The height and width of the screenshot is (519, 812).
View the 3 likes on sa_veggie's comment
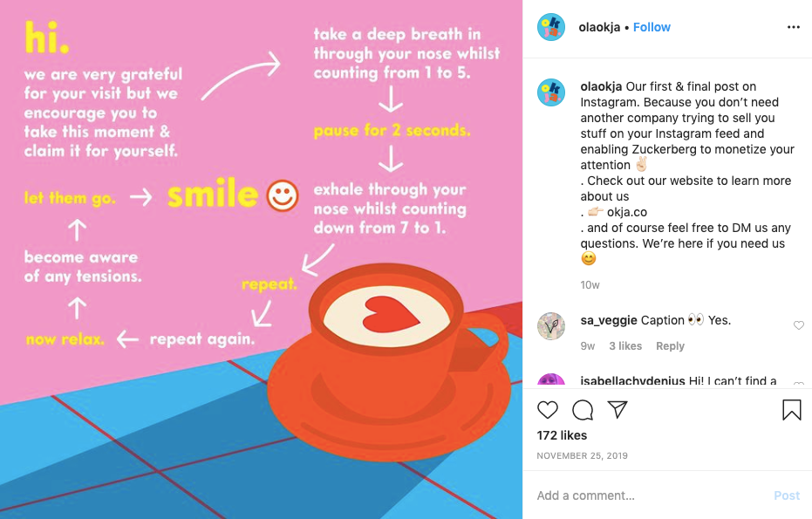pyautogui.click(x=625, y=346)
